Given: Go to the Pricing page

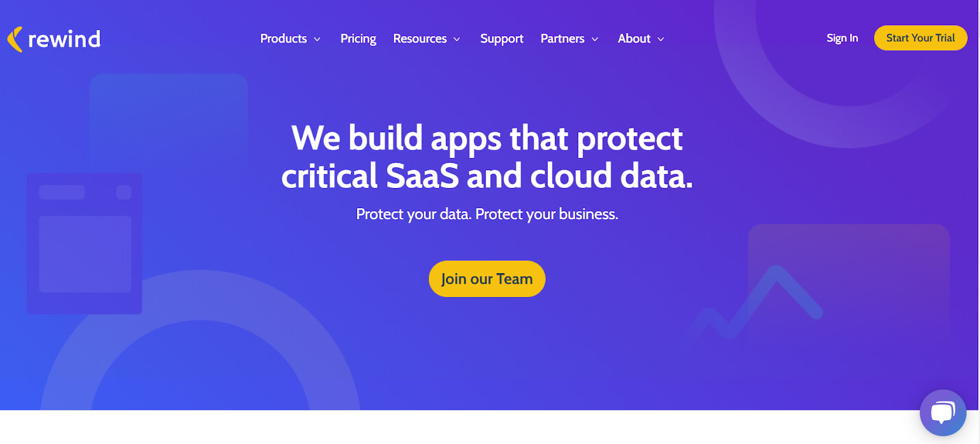Looking at the screenshot, I should (x=358, y=39).
